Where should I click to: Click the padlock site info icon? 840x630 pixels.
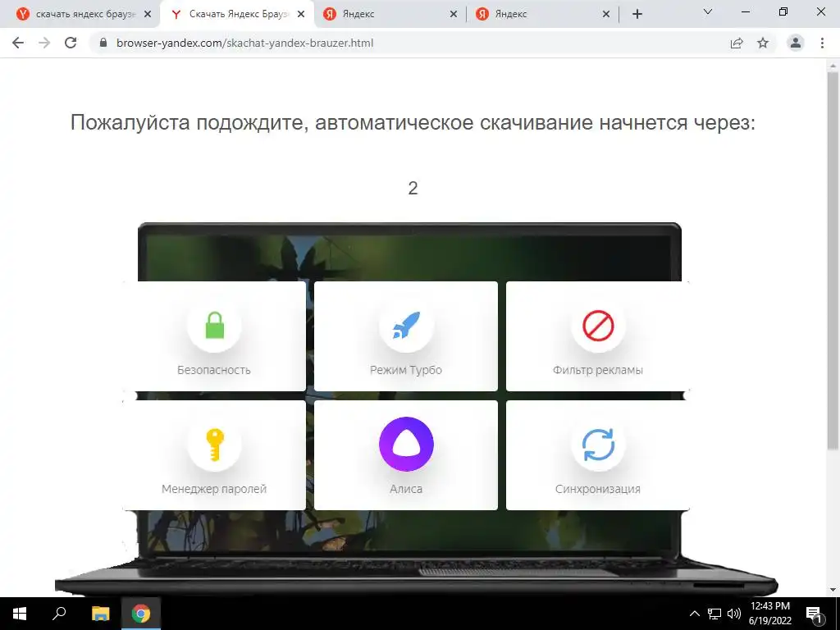103,43
